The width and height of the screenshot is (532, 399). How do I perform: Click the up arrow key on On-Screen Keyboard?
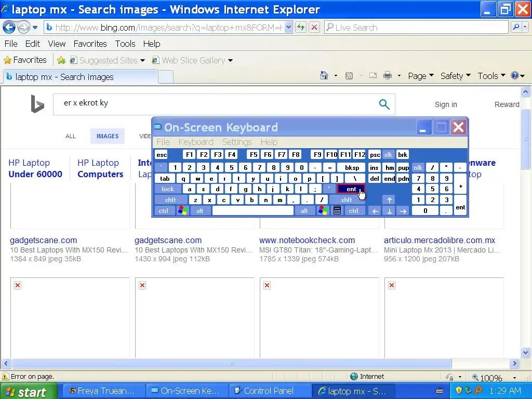(x=389, y=200)
